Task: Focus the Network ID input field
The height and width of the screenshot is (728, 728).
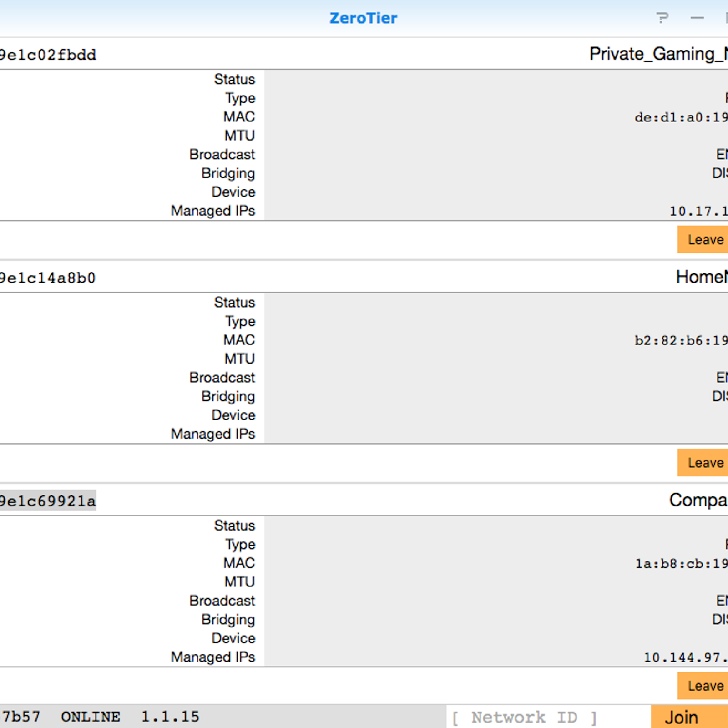Action: coord(548,717)
